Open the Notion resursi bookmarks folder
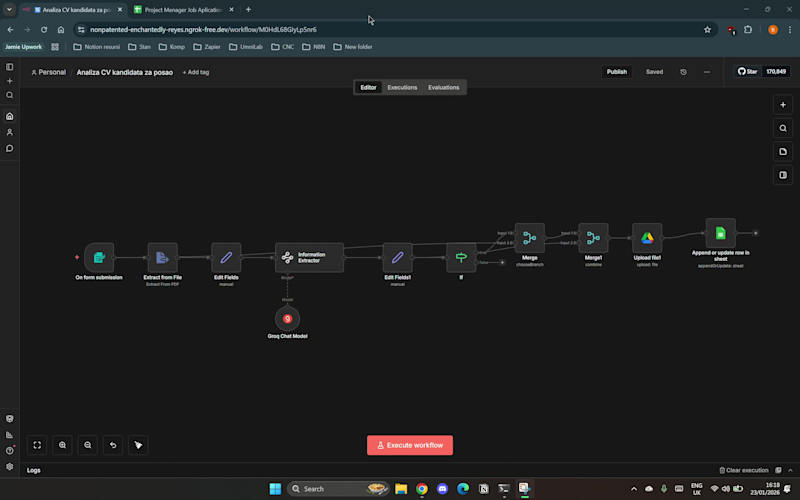 click(x=97, y=47)
